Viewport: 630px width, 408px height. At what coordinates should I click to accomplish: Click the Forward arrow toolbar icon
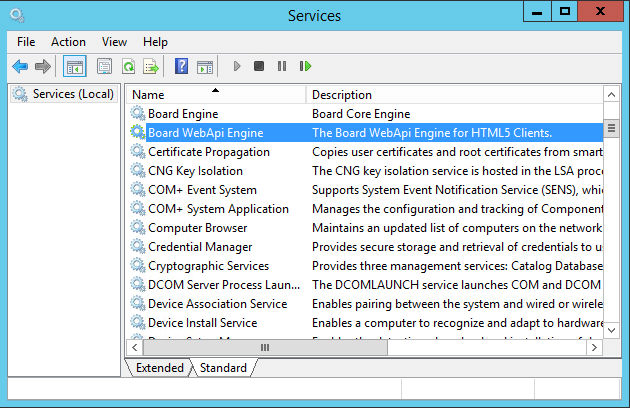coord(43,66)
